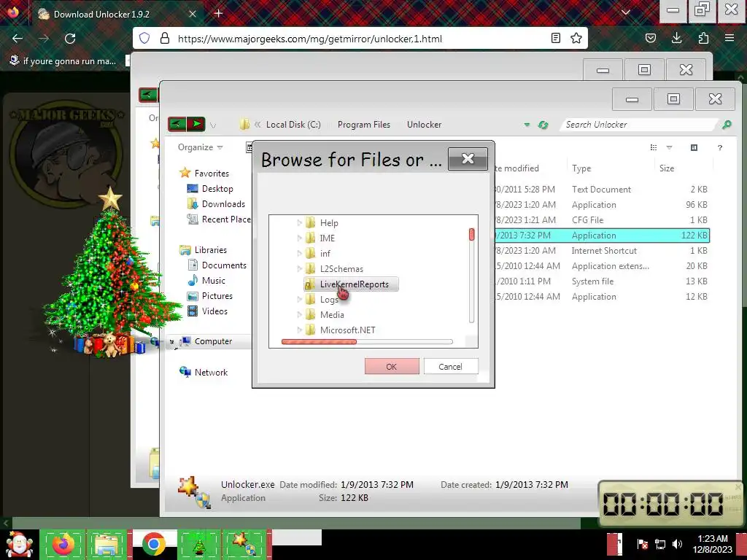
Task: Click the Santa start button
Action: tap(19, 544)
